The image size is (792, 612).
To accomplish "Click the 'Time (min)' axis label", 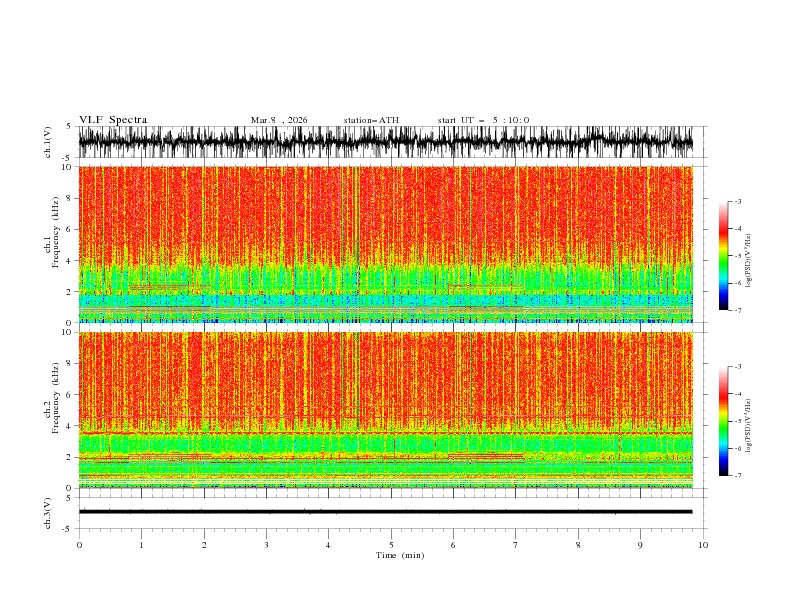I will pyautogui.click(x=400, y=555).
